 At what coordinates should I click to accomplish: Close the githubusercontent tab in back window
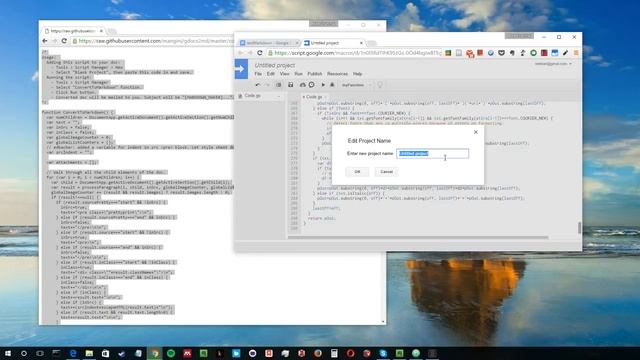(101, 31)
